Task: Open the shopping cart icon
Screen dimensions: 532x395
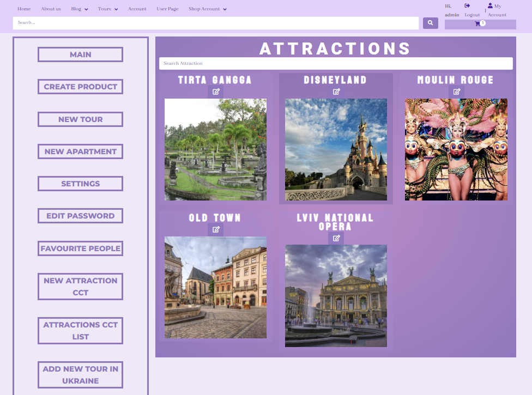Action: 477,24
